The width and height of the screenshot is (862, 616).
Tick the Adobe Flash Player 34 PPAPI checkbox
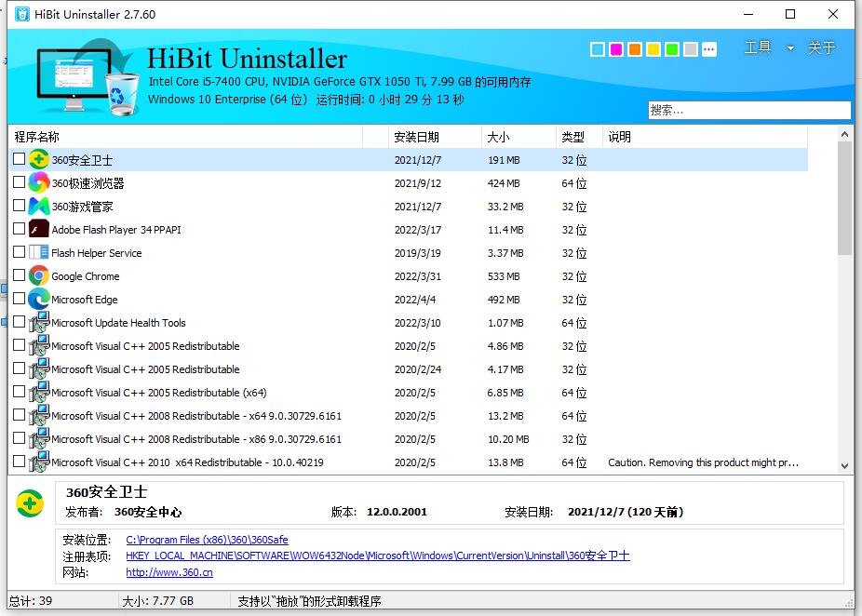(19, 229)
